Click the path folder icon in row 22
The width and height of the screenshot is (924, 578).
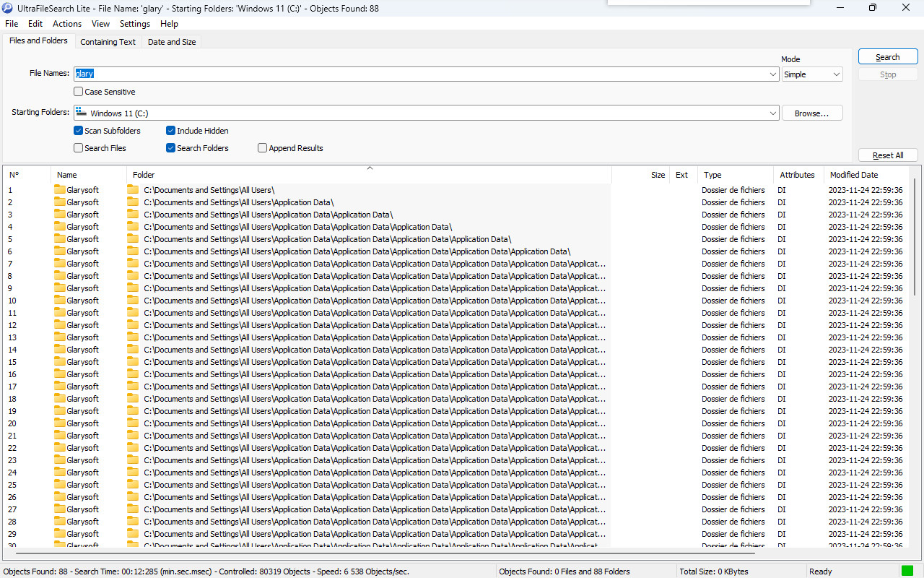point(133,448)
